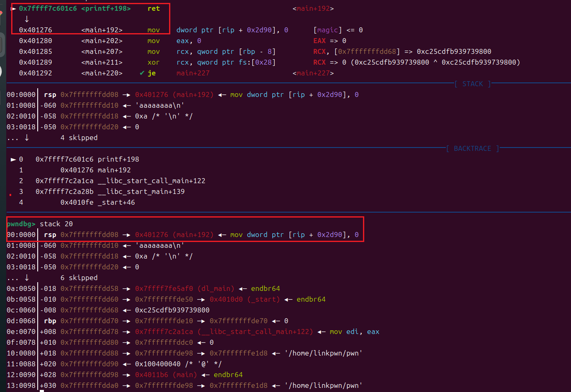Click the down arrow below the ret address
This screenshot has width=571, height=392.
pyautogui.click(x=27, y=19)
